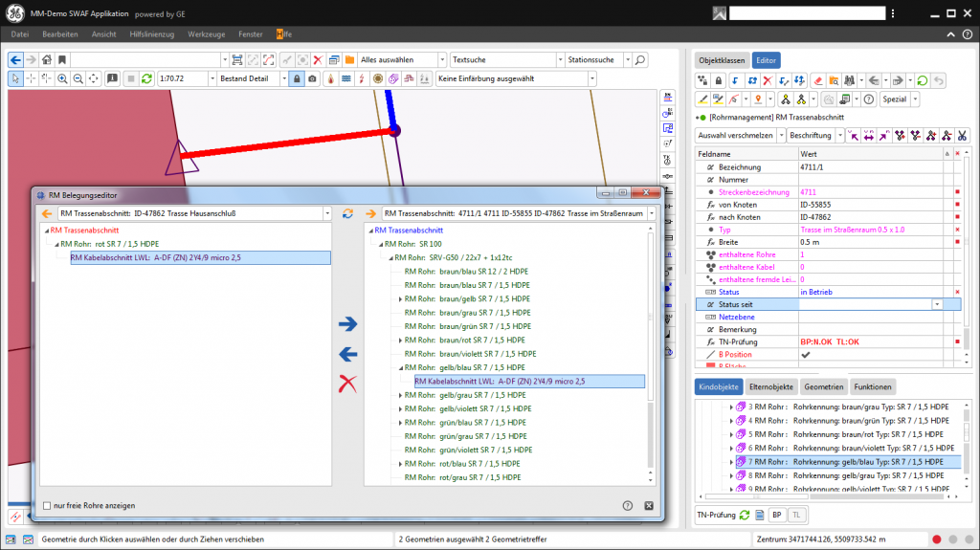Image resolution: width=980 pixels, height=550 pixels.
Task: Open the Bestand Detail dropdown
Action: pyautogui.click(x=283, y=78)
